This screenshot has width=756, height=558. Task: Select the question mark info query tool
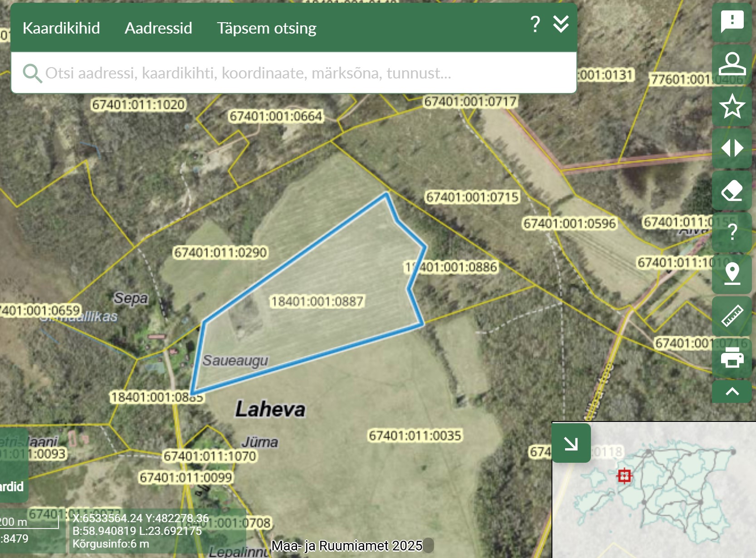[732, 232]
